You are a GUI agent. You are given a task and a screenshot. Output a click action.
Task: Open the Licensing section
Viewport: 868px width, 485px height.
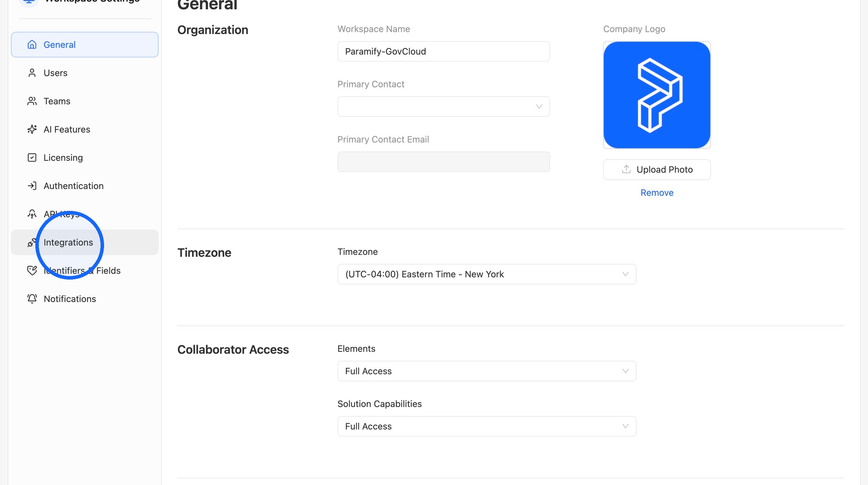84,158
